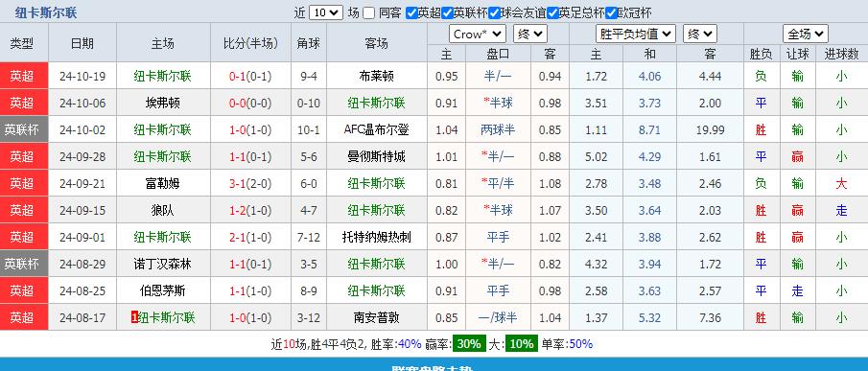Image resolution: width=868 pixels, height=371 pixels.
Task: Click the green 10% over-rate badge
Action: (521, 343)
